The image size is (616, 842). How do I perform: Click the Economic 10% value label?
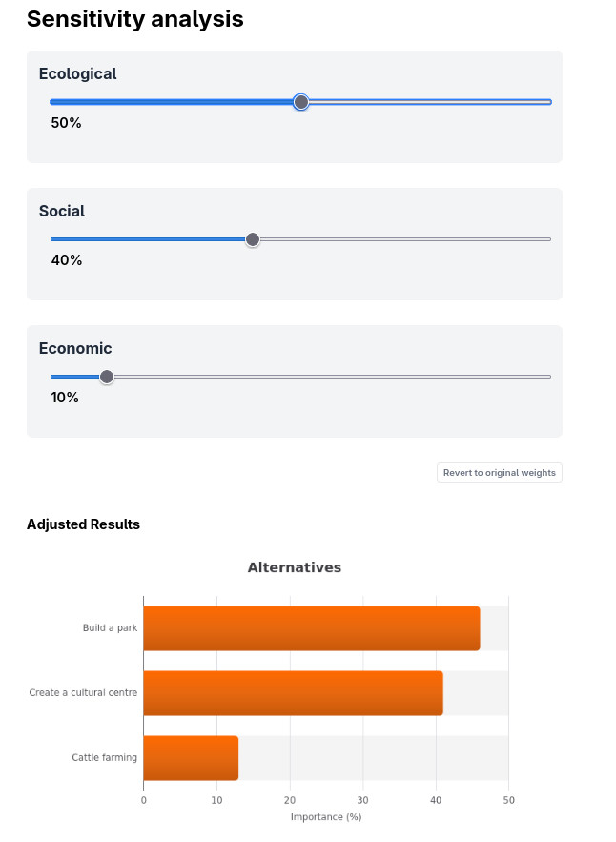65,398
